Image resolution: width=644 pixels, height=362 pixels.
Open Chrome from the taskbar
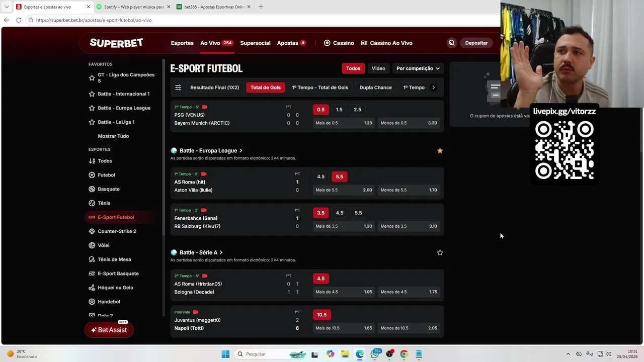pos(404,354)
